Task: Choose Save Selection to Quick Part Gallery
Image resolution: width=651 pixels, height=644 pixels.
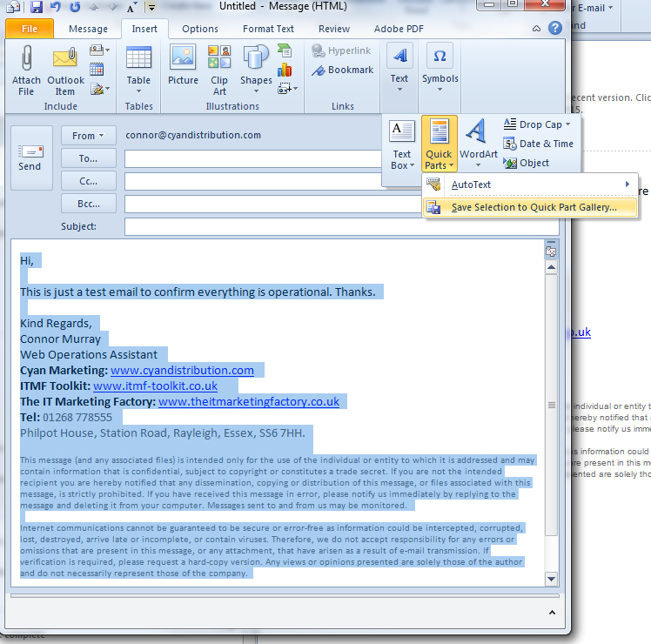Action: 533,207
